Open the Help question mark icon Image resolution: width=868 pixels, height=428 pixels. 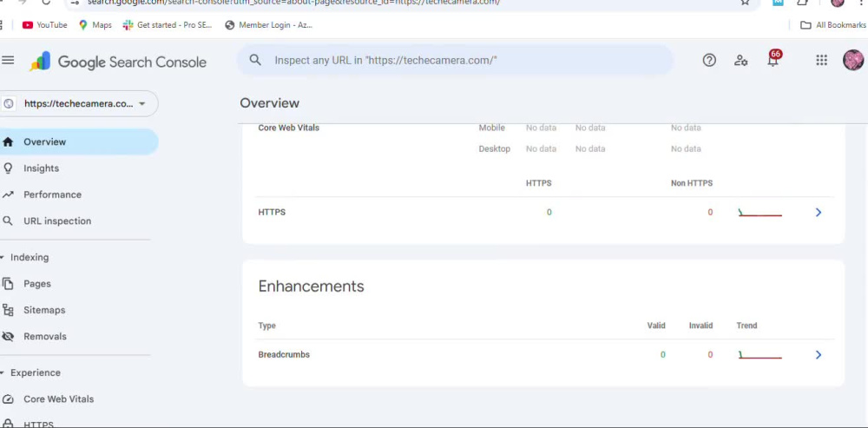coord(709,61)
